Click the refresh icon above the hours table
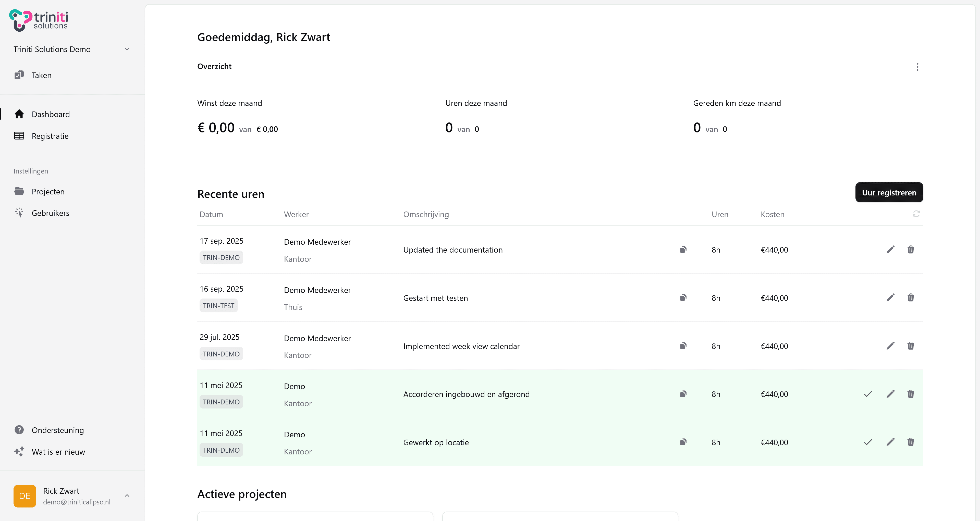Screen dimensions: 980x521 [x=916, y=214]
